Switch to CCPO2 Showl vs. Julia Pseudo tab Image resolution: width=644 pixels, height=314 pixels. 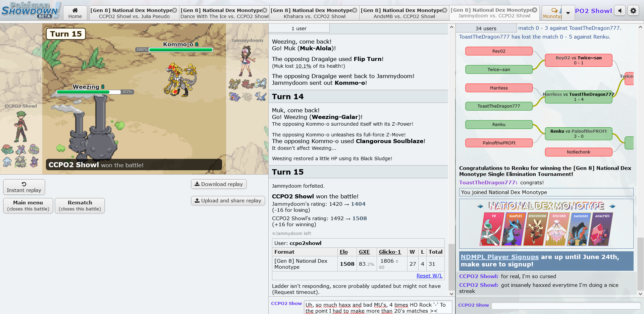134,13
